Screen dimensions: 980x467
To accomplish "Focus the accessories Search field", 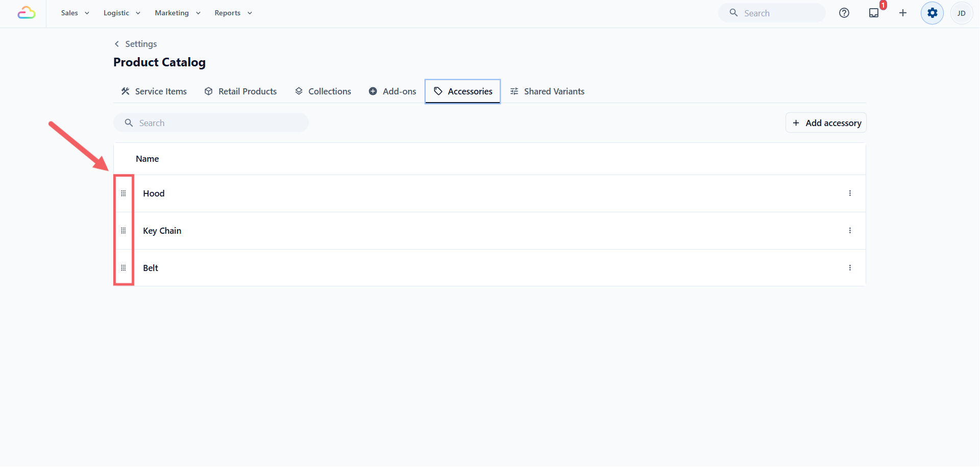I will tap(211, 123).
